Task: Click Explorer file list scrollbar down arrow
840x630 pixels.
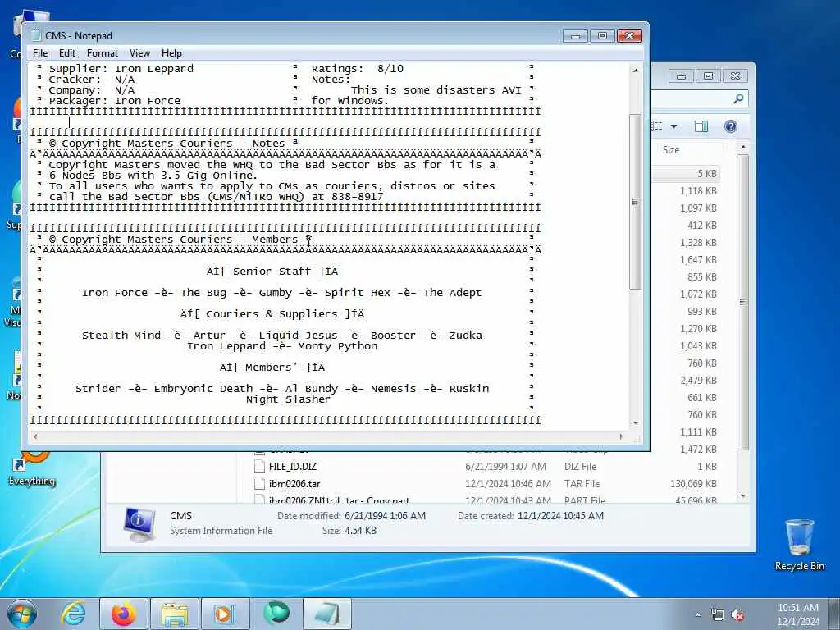Action: click(743, 496)
